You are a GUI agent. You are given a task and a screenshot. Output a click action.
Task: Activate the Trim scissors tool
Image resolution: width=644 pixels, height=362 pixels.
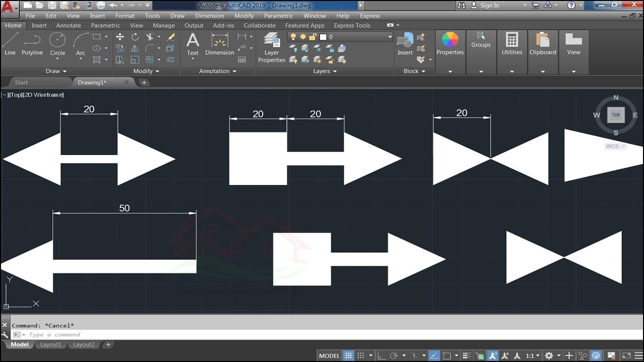[x=150, y=37]
